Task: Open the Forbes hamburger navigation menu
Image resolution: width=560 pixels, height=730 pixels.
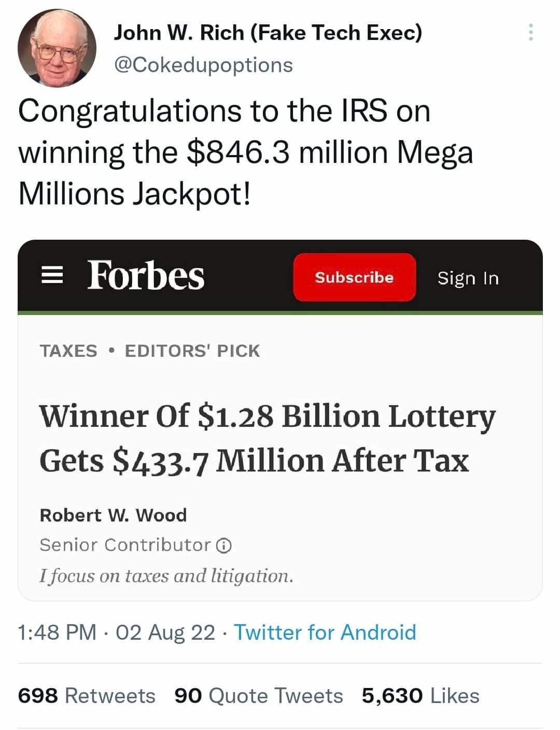Action: click(52, 278)
